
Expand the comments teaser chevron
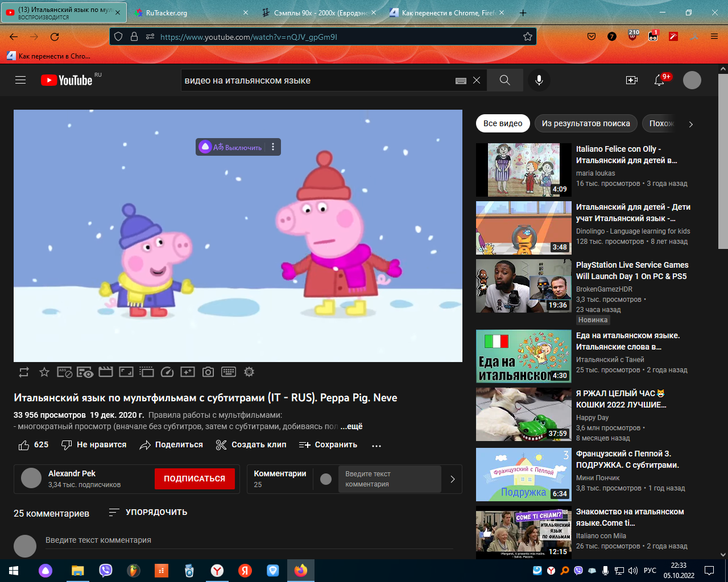(x=453, y=479)
